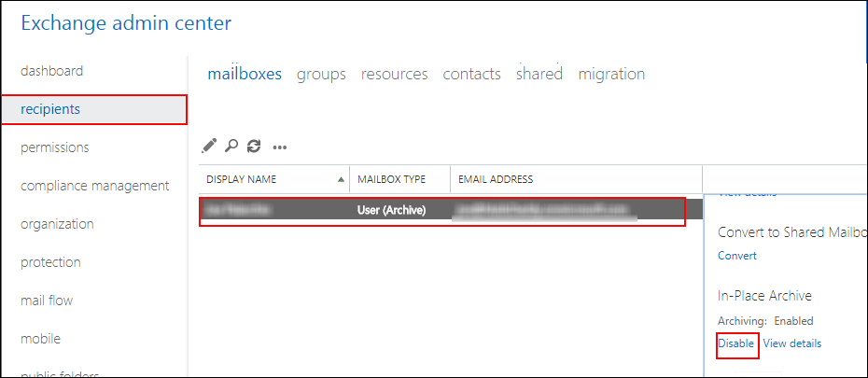Switch to the shared tab
Viewport: 868px width, 378px height.
539,74
